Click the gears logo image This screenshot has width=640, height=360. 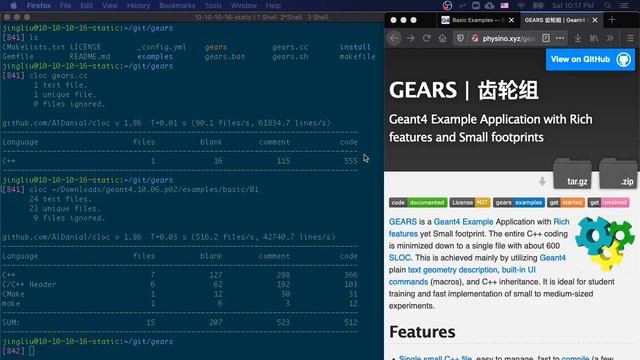pos(604,243)
